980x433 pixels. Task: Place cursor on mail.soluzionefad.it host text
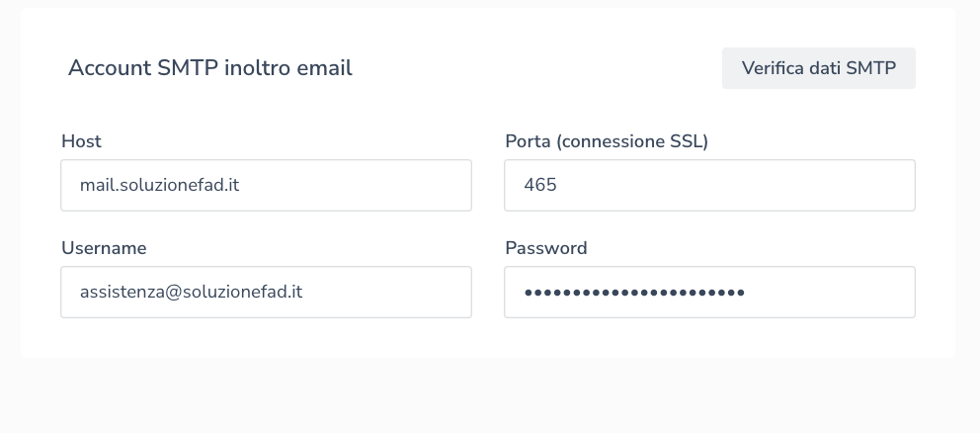point(159,185)
